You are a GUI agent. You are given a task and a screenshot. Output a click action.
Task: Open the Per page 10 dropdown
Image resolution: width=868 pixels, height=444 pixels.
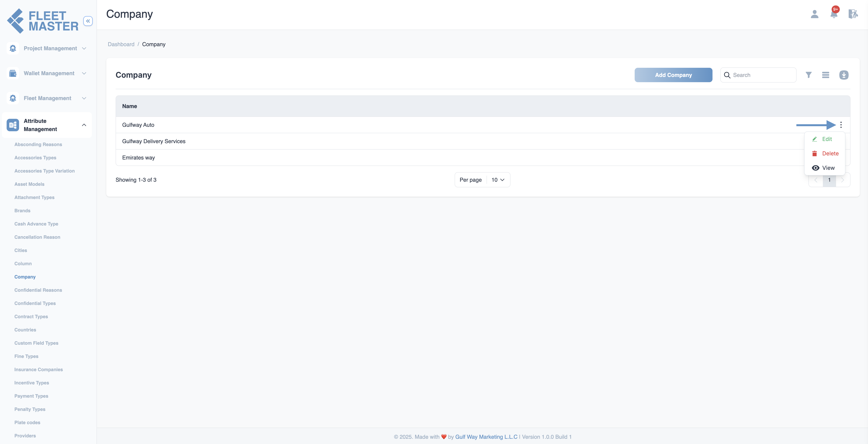pyautogui.click(x=498, y=180)
